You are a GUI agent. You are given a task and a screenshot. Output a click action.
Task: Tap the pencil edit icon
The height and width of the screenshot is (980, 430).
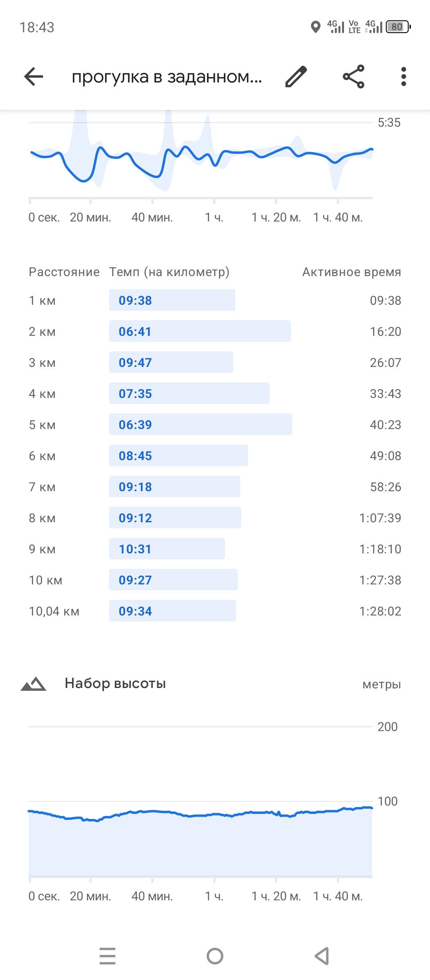[x=296, y=76]
